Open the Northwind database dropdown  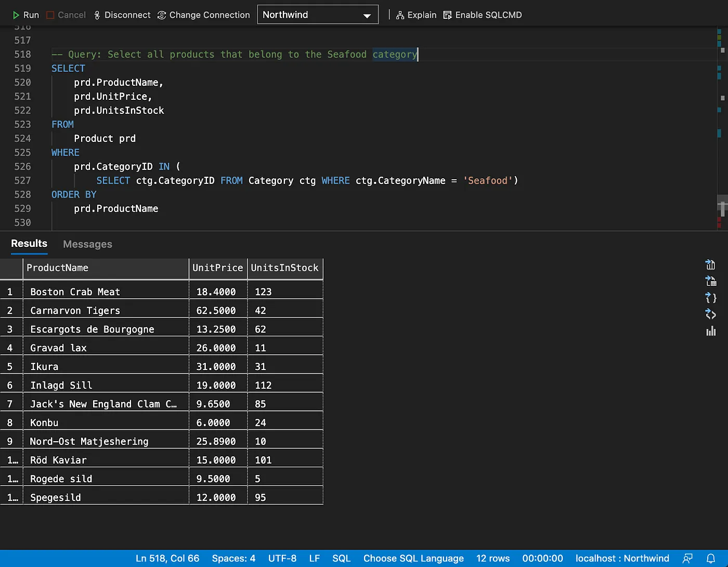click(x=318, y=15)
